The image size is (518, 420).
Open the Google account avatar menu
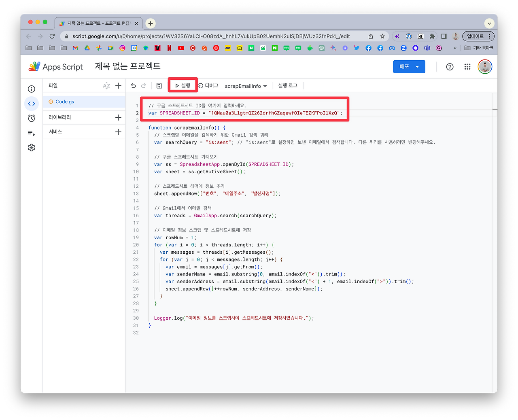point(485,67)
